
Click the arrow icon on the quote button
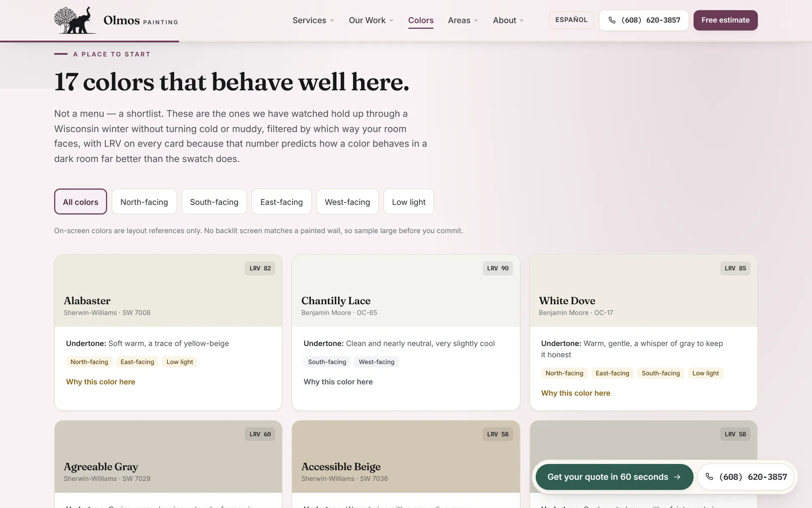coord(677,477)
